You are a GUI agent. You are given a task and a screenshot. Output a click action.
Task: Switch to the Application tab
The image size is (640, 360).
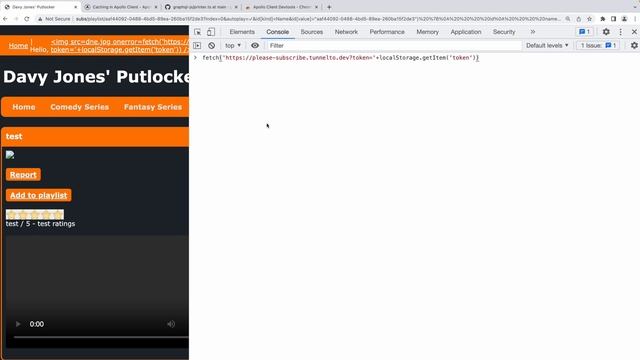(x=466, y=32)
